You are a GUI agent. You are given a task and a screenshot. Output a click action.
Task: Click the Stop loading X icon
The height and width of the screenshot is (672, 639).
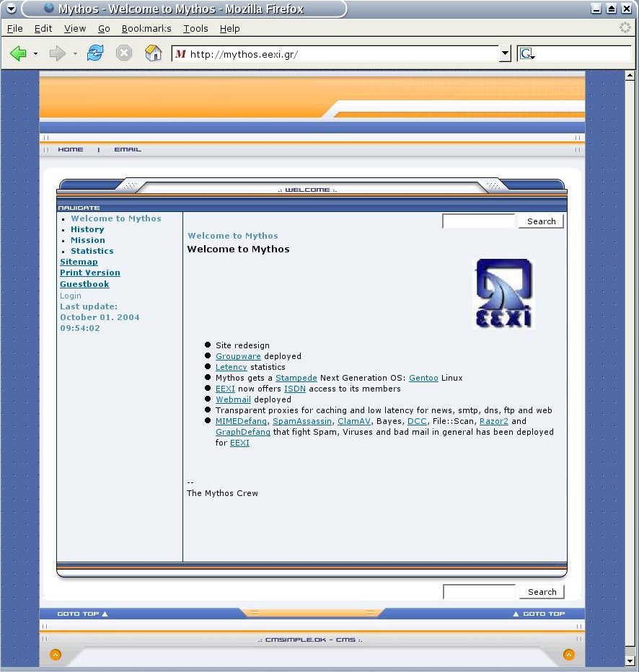124,53
